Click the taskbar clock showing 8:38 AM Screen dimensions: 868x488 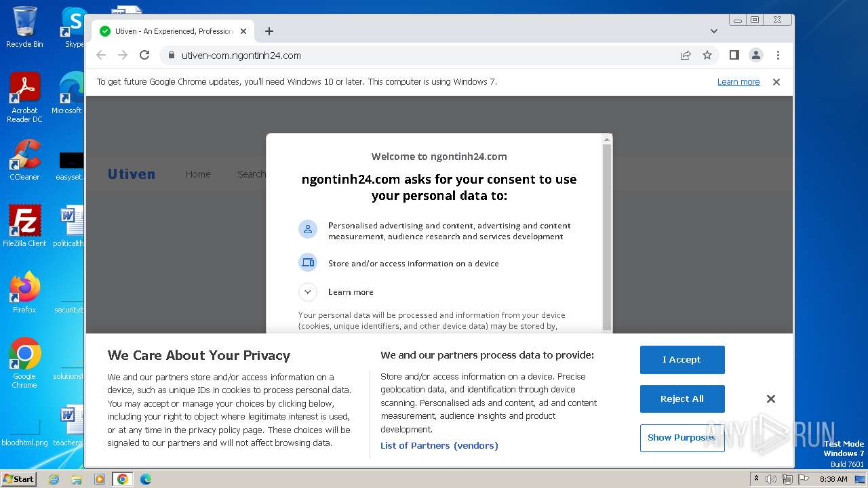[x=833, y=479]
